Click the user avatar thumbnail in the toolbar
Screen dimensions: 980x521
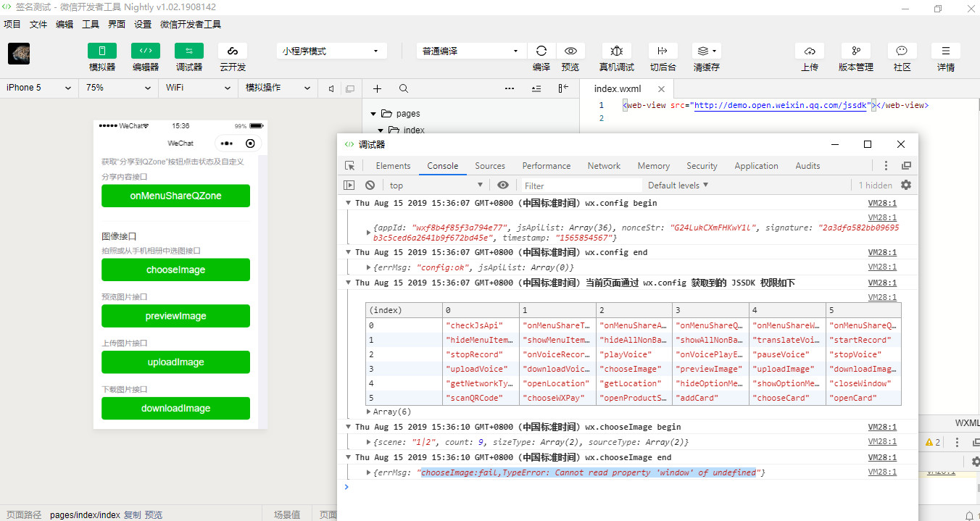coord(19,54)
